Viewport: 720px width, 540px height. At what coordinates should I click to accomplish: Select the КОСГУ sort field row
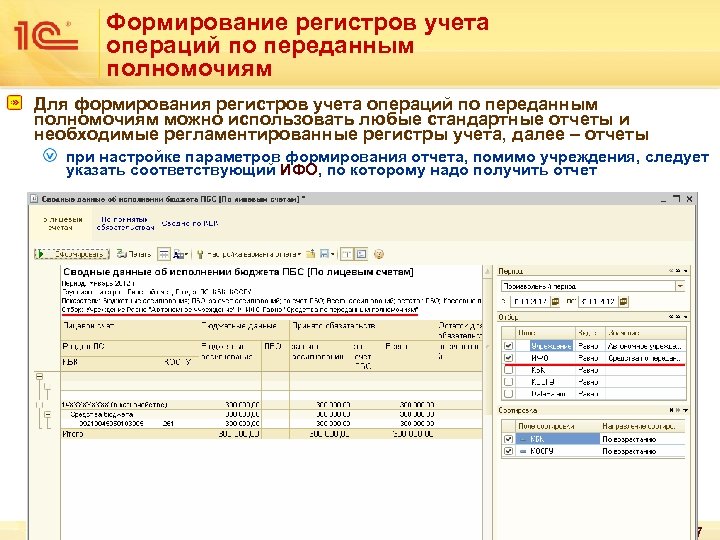(x=558, y=451)
